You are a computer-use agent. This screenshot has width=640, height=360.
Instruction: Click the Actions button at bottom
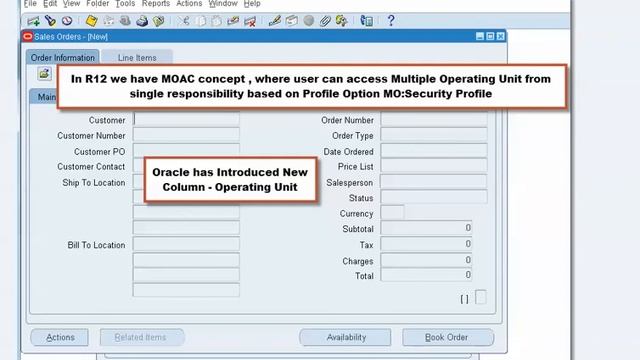[x=60, y=338]
